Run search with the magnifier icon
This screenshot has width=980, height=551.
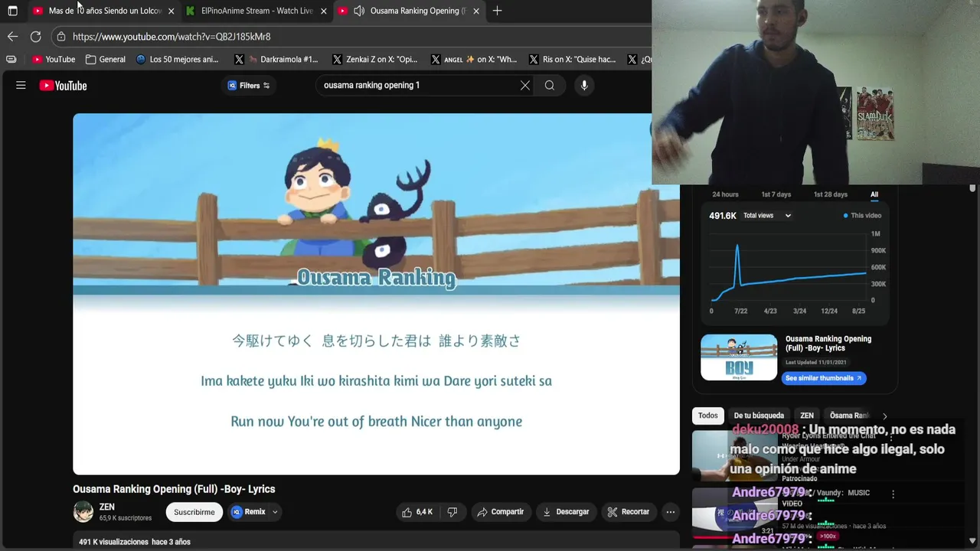[550, 85]
